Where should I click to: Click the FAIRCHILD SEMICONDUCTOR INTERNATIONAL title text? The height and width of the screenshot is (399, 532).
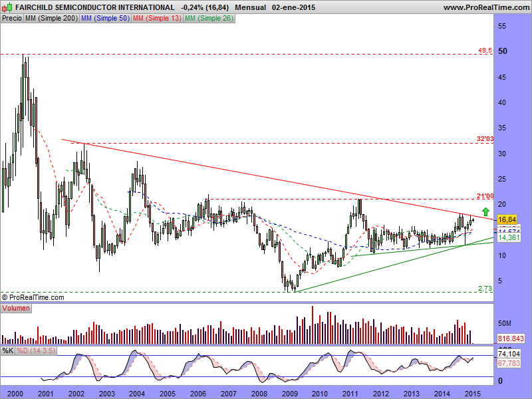point(95,7)
